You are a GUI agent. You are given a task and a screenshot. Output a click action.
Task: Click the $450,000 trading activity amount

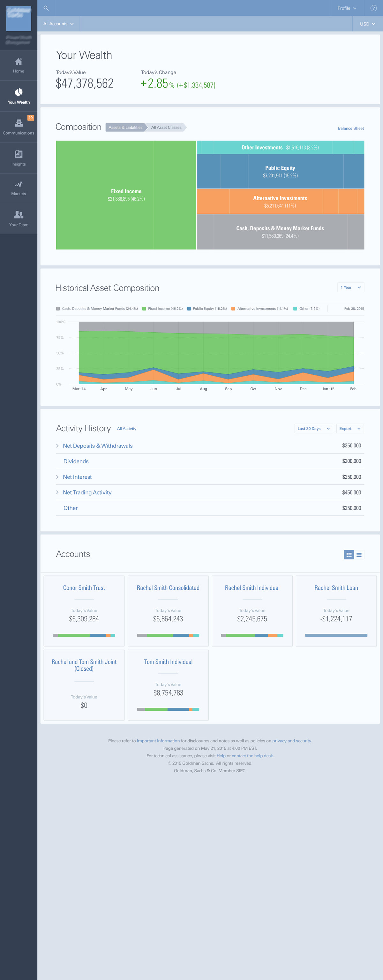[351, 492]
